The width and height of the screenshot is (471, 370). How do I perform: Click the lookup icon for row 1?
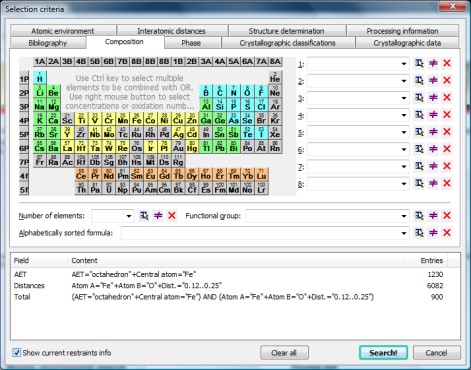[x=419, y=63]
